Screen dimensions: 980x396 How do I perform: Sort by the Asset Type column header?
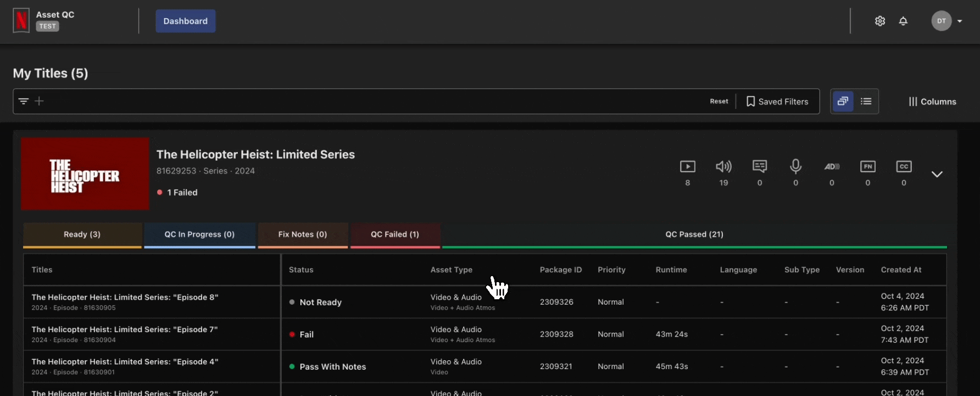click(452, 269)
